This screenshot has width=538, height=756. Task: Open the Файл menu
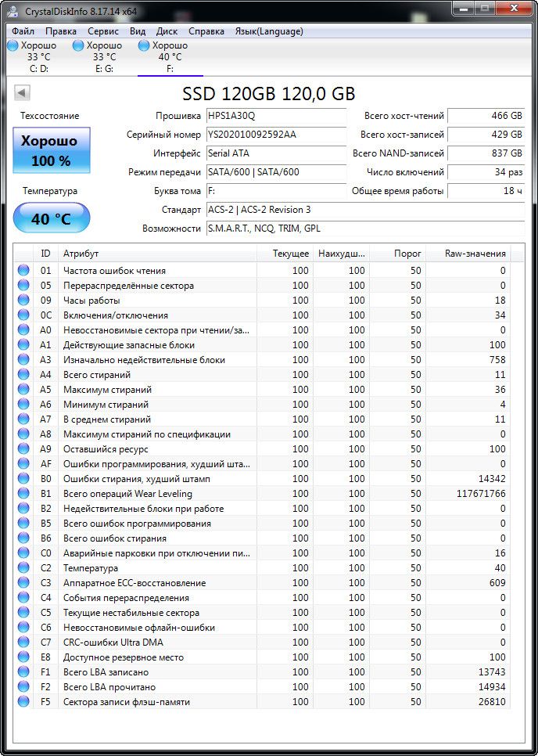pos(23,31)
